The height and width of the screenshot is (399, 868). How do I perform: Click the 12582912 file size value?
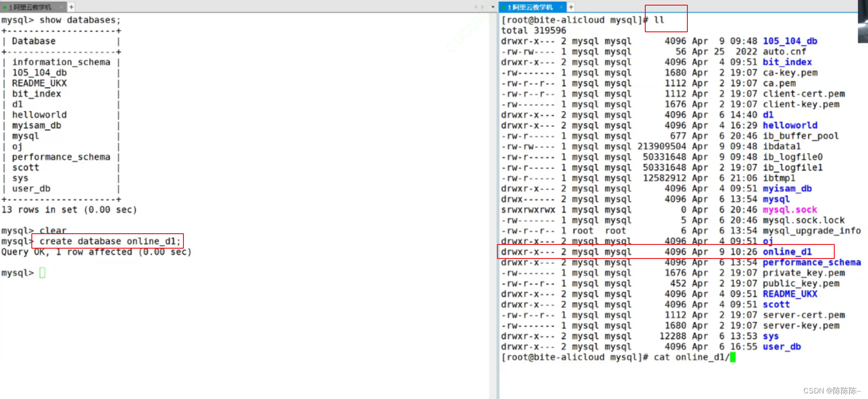(664, 178)
